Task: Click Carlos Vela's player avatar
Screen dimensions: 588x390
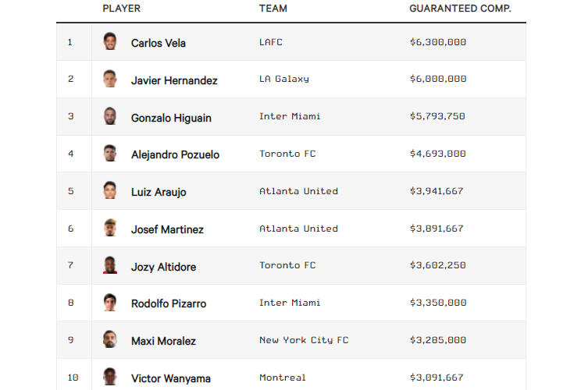Action: 110,42
